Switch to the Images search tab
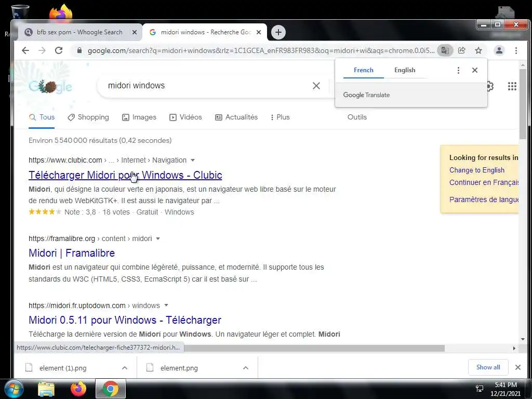This screenshot has width=532, height=399. [x=139, y=117]
